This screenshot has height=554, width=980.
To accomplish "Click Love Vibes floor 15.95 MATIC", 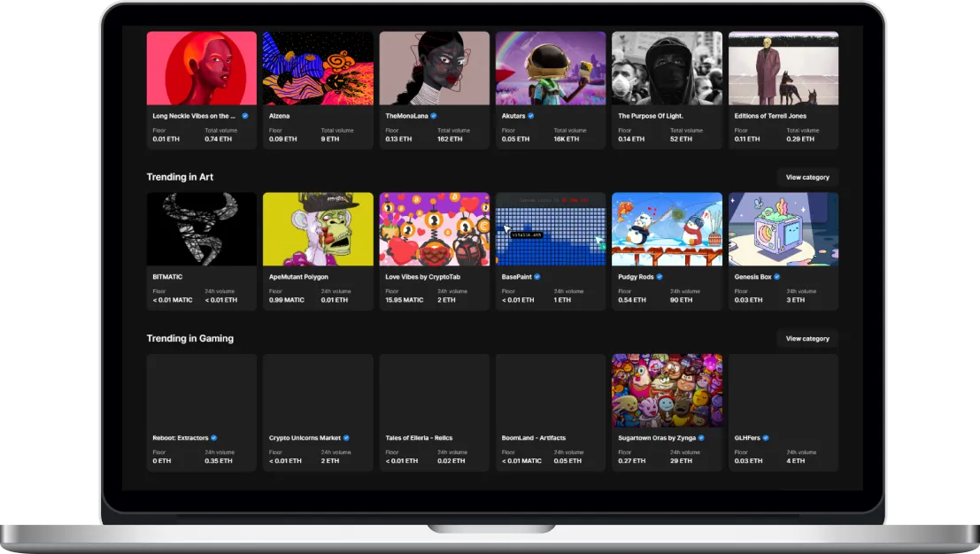I will [405, 300].
